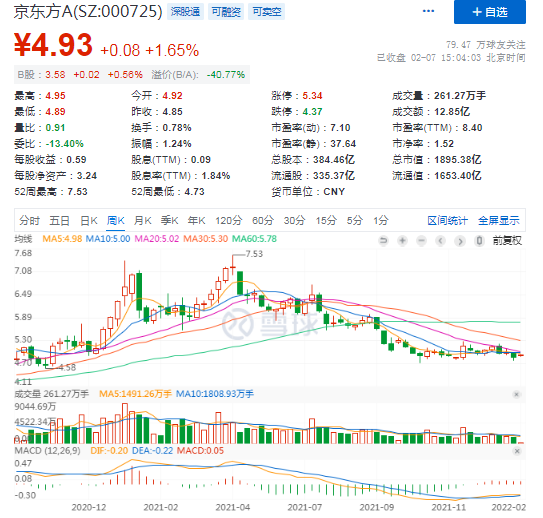
Task: Click the 均线 indicator label
Action: click(x=23, y=239)
